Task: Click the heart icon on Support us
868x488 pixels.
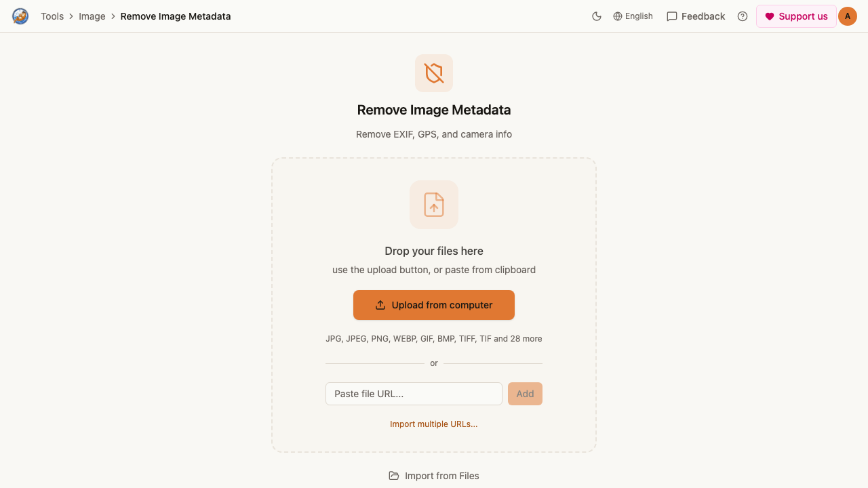Action: coord(769,16)
